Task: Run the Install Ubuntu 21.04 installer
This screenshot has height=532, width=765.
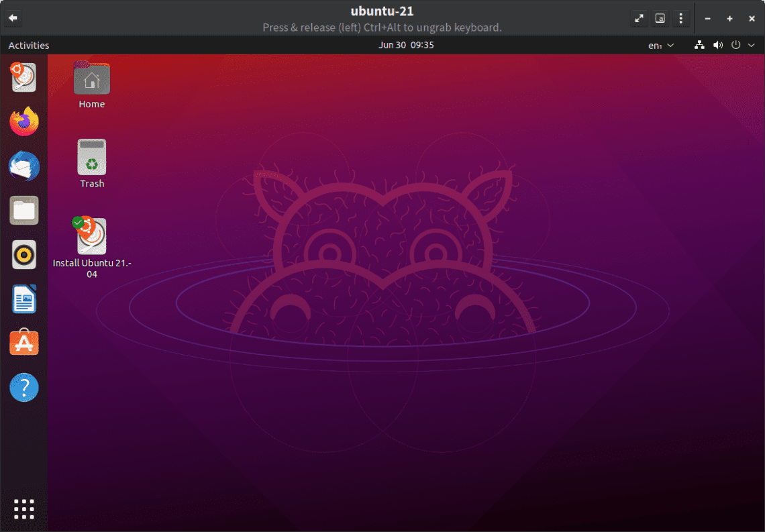Action: click(x=91, y=236)
